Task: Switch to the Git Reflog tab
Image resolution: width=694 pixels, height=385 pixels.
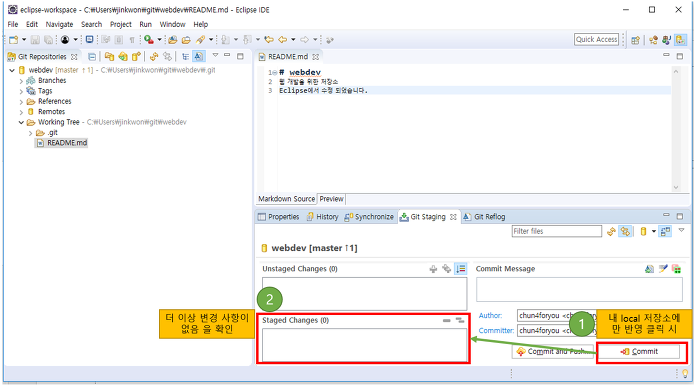Action: 484,217
